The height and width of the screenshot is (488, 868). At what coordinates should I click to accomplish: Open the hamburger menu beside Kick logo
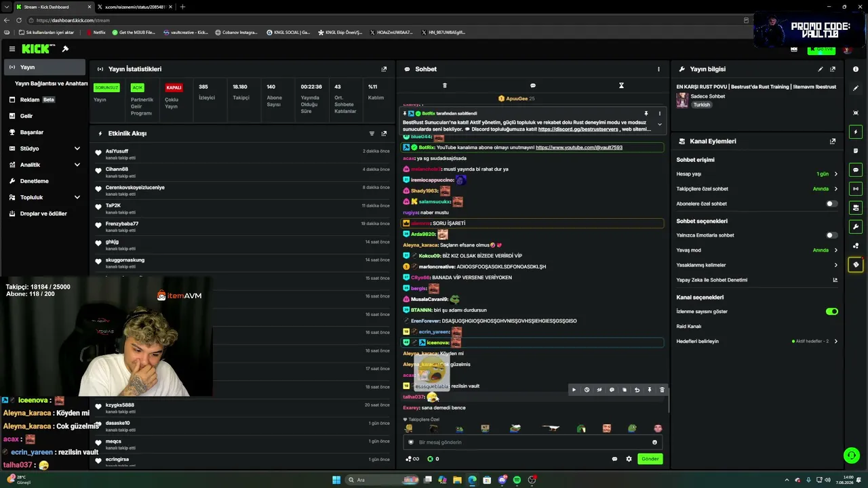coord(12,49)
